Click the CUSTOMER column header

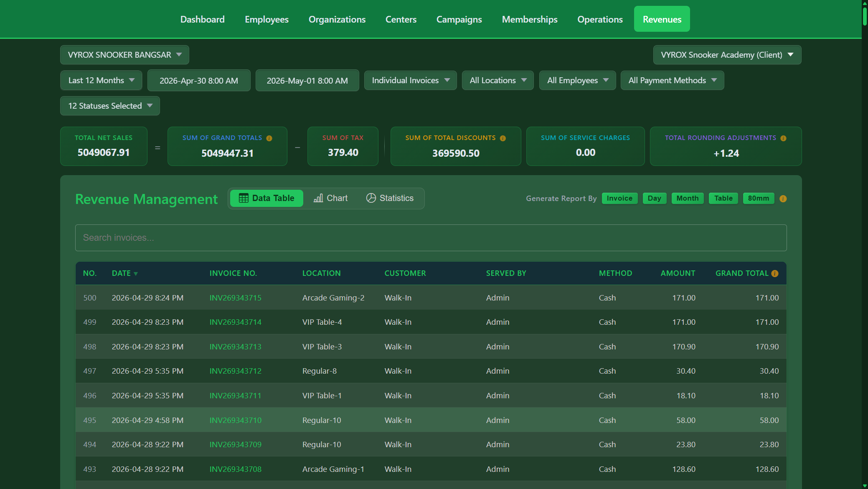tap(405, 273)
